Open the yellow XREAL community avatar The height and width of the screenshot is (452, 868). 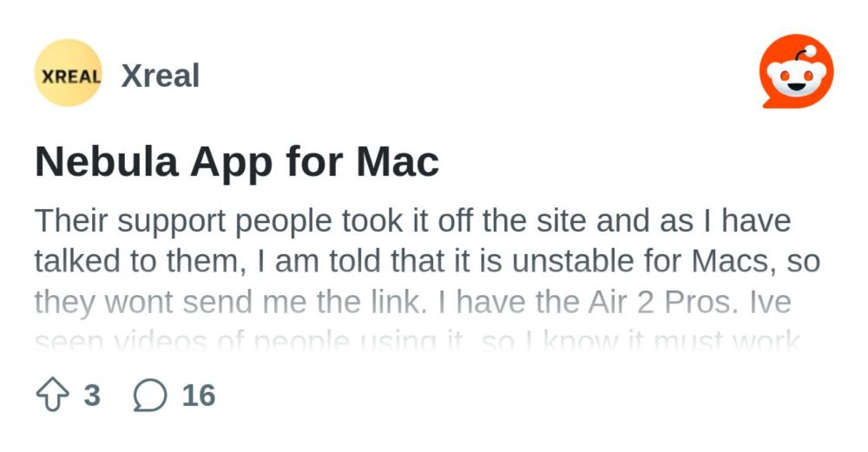pyautogui.click(x=68, y=73)
